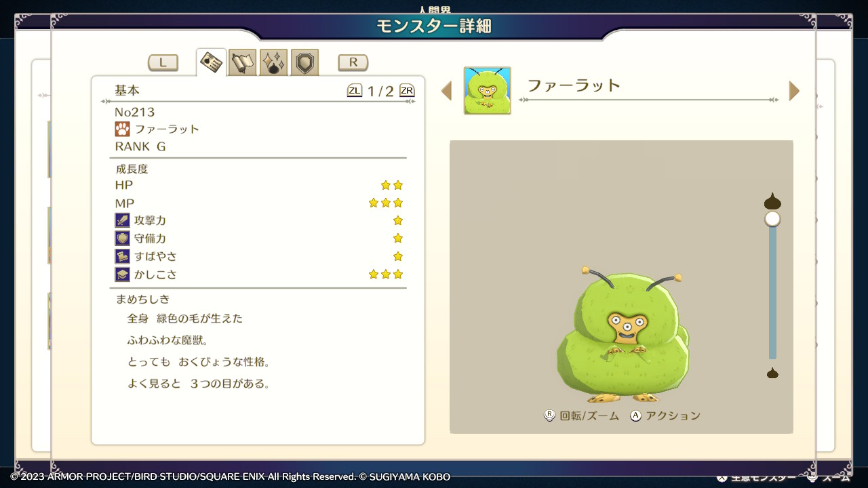Click the ファーラット monster portrait thumbnail

[x=487, y=91]
